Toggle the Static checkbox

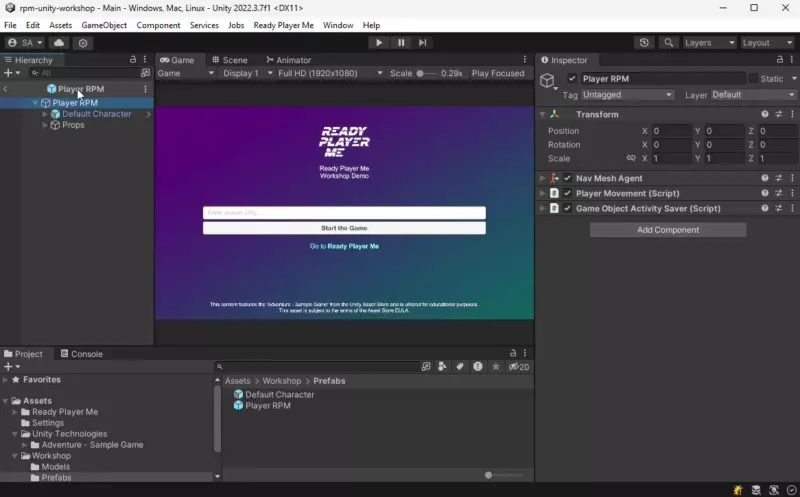[753, 79]
